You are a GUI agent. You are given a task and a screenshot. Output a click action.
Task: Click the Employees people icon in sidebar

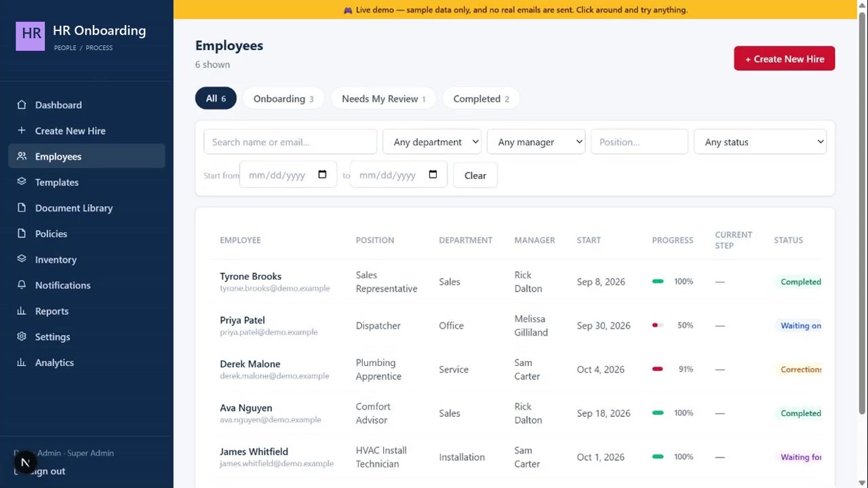click(22, 157)
